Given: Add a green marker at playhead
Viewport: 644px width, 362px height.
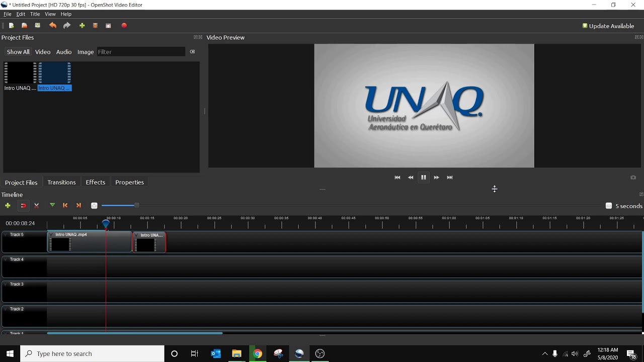Looking at the screenshot, I should click(x=52, y=205).
